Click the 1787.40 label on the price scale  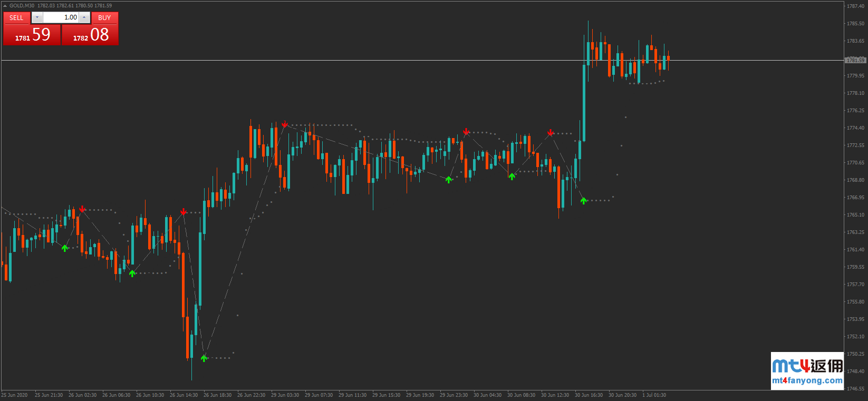click(855, 6)
